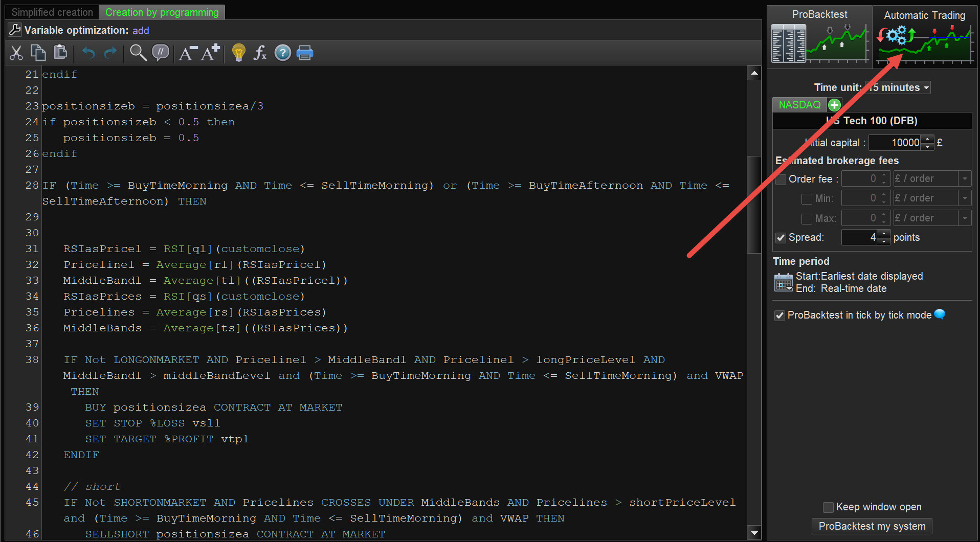
Task: Click the Max fee value stepper
Action: pos(884,218)
